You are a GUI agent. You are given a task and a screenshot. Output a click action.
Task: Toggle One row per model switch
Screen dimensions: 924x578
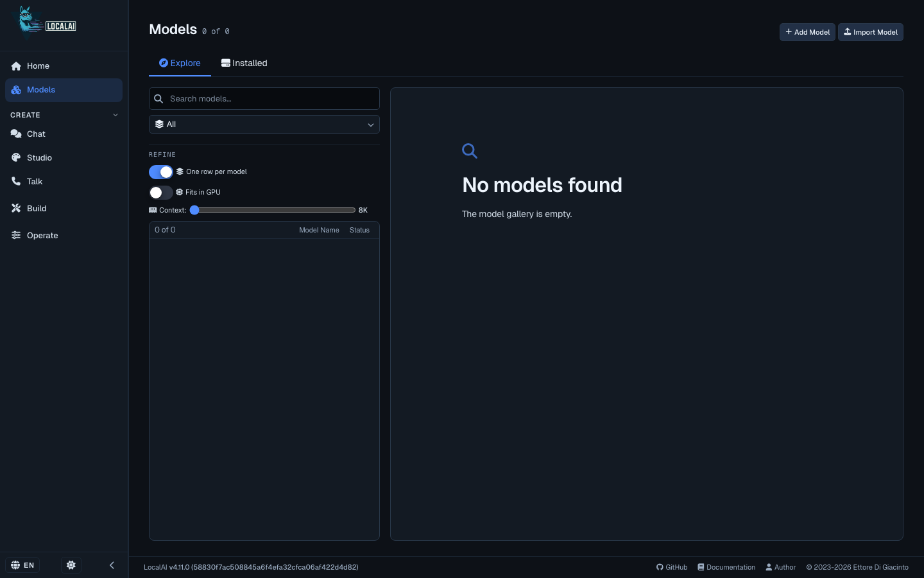coord(161,172)
